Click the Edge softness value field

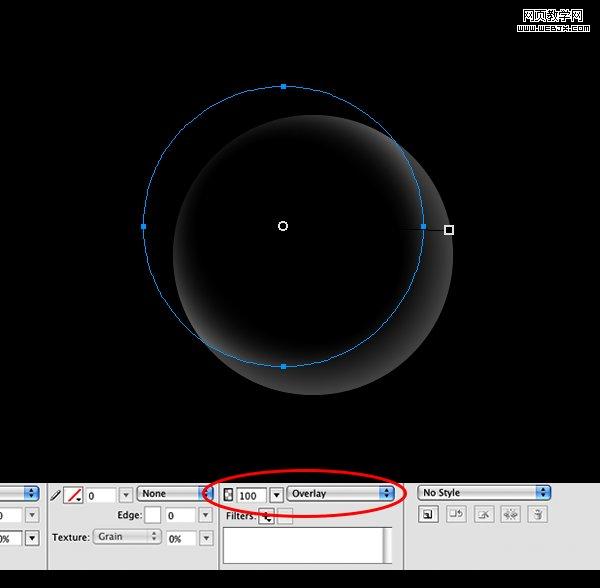179,515
